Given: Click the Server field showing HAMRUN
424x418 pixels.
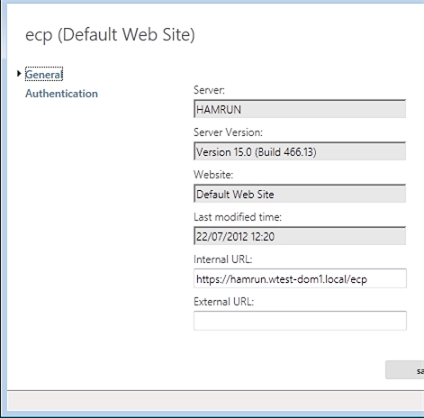Looking at the screenshot, I should (300, 109).
